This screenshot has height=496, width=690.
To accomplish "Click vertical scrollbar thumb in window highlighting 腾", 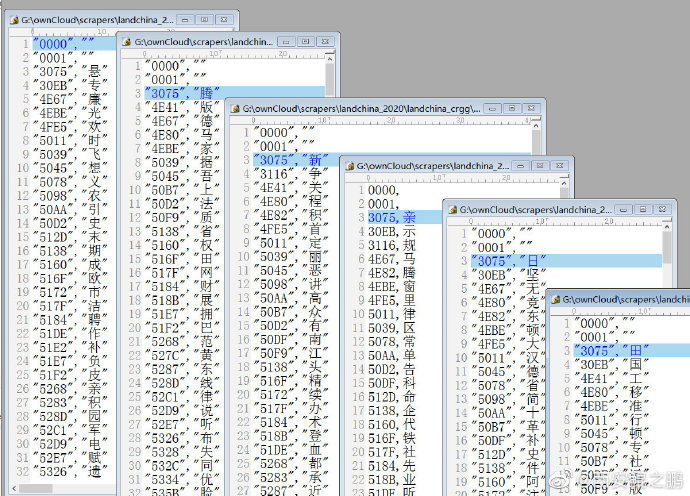I will [x=330, y=78].
